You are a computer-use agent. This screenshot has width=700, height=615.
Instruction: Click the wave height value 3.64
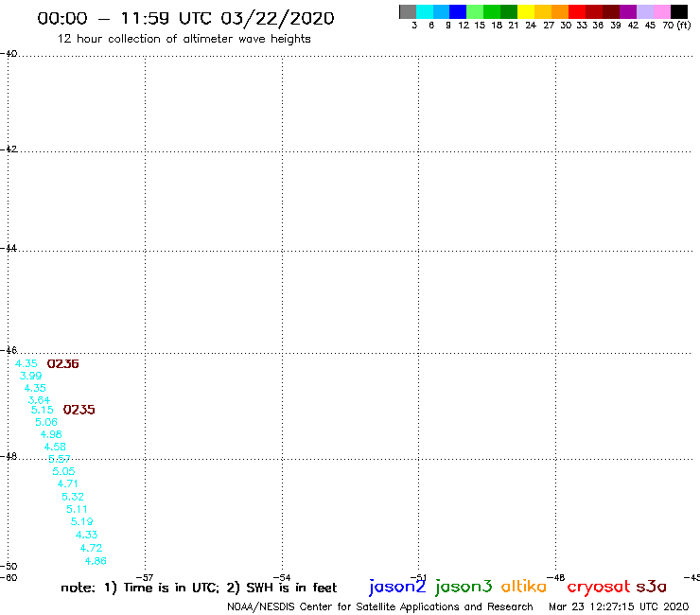coord(40,400)
